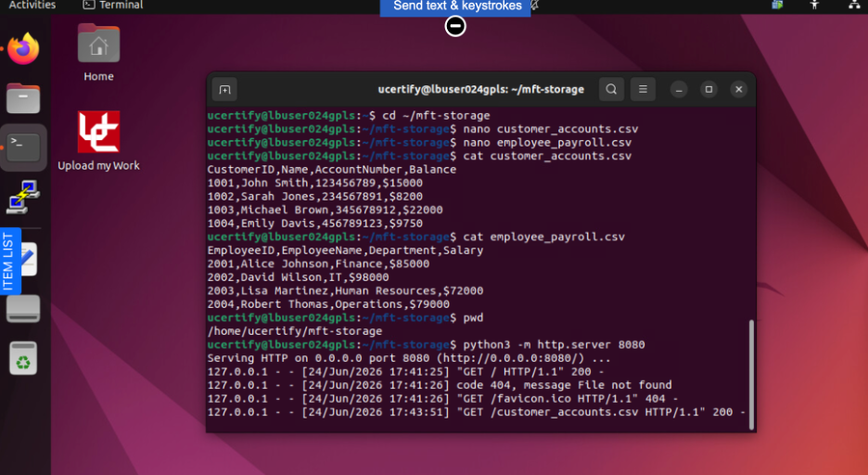Click the 'nano customer_accounts.csv' command

pyautogui.click(x=551, y=129)
